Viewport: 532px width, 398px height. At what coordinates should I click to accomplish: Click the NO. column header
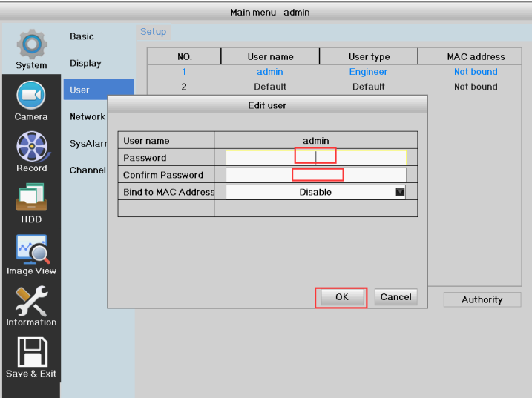point(184,56)
